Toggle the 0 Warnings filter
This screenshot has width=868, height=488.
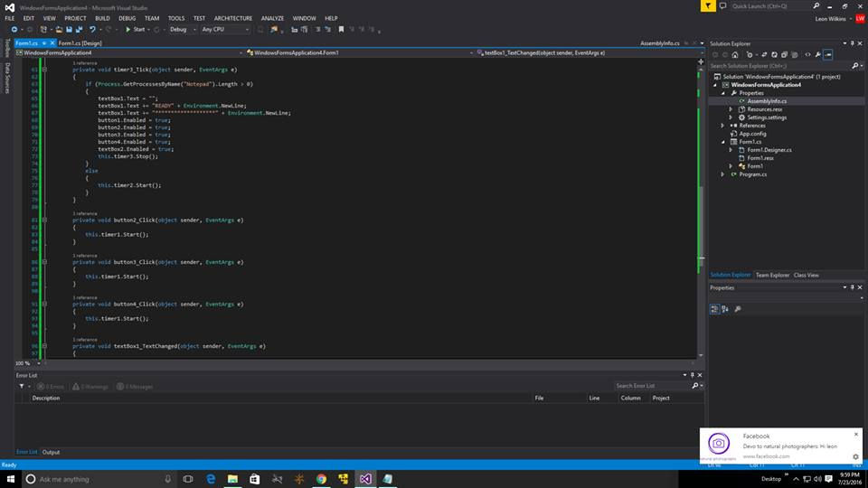tap(90, 386)
